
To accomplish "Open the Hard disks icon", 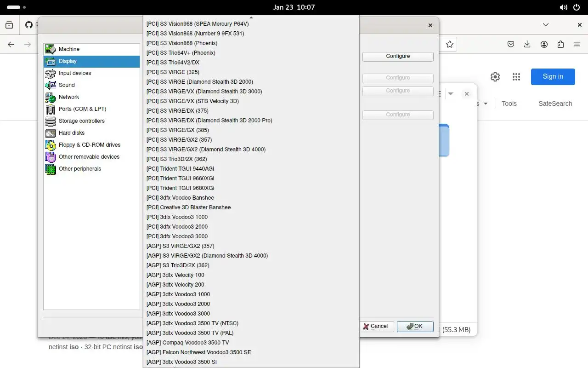I will (51, 133).
